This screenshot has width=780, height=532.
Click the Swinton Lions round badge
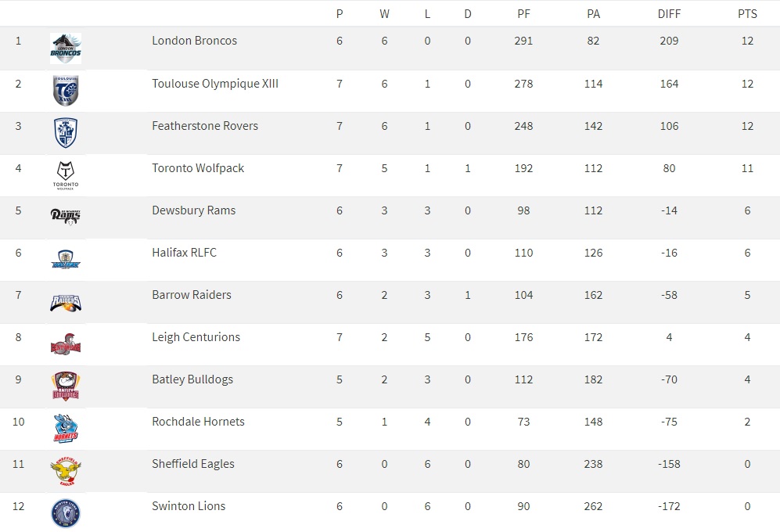(66, 513)
